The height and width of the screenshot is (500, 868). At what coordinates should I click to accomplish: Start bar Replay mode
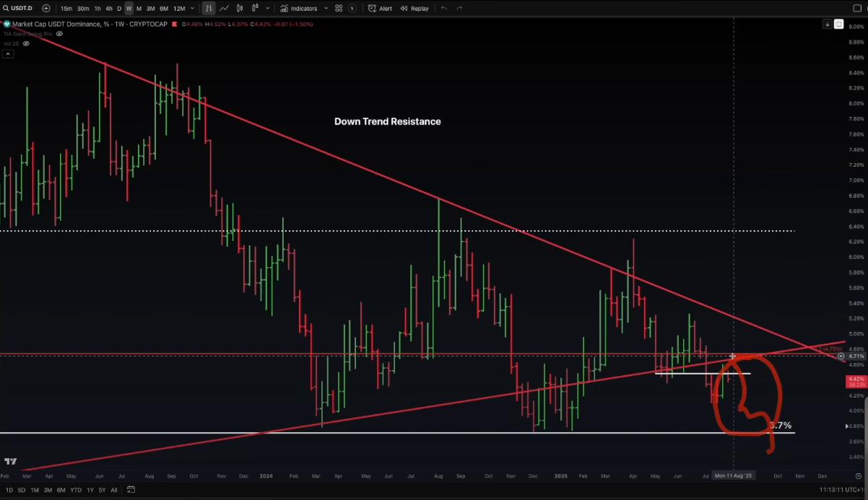point(414,8)
